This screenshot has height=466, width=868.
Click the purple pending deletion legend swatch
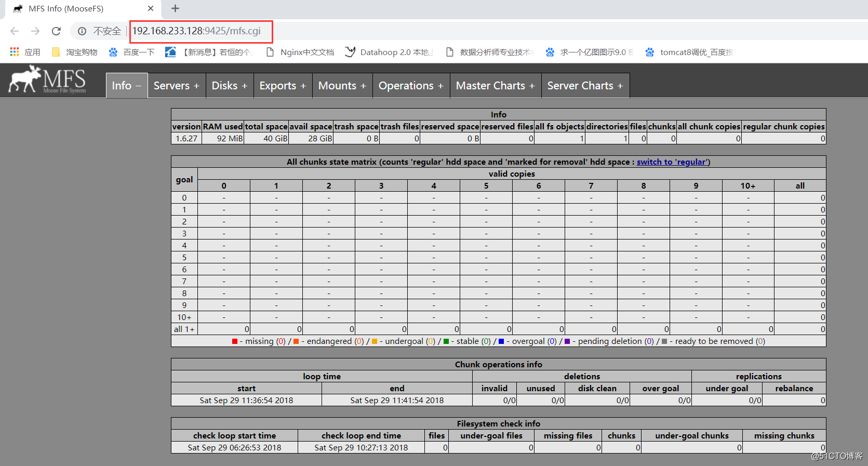point(567,341)
